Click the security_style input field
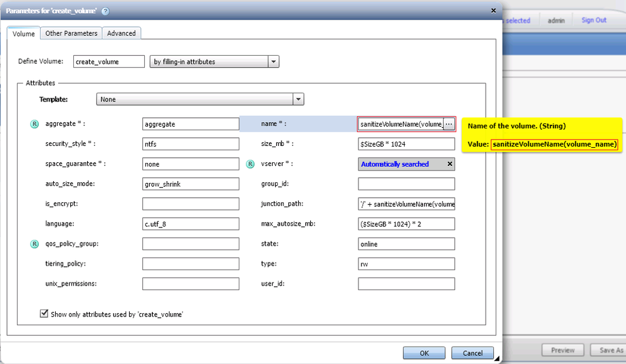The image size is (626, 364). click(190, 144)
